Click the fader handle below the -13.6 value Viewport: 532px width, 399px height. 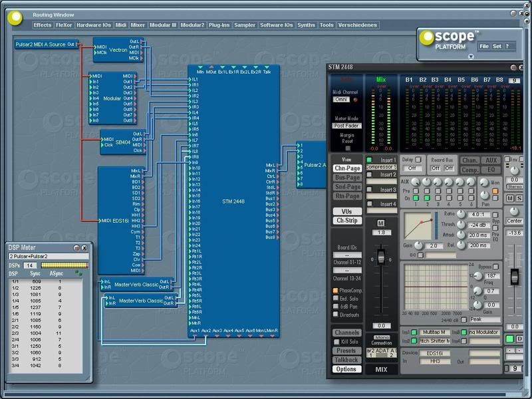tap(515, 277)
